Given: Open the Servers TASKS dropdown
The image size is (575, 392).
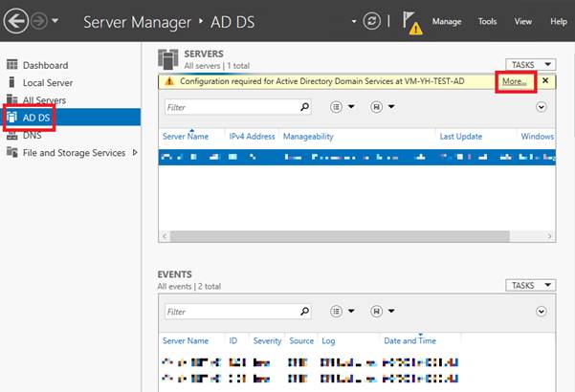Looking at the screenshot, I should (x=531, y=65).
